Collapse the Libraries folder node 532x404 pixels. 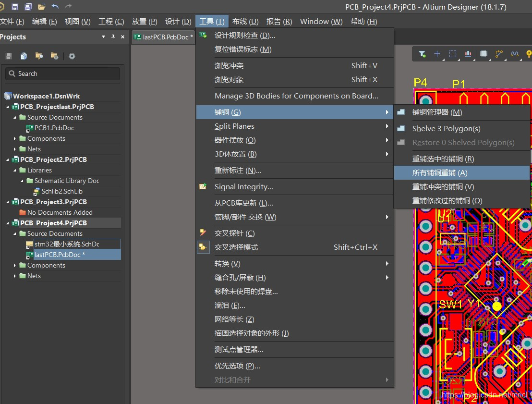[x=14, y=171]
